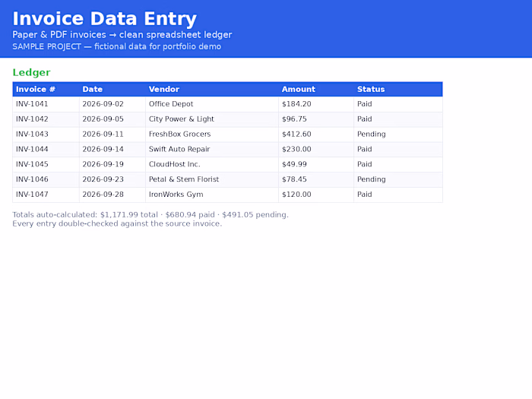Click the Invoice Data Entry title

105,19
